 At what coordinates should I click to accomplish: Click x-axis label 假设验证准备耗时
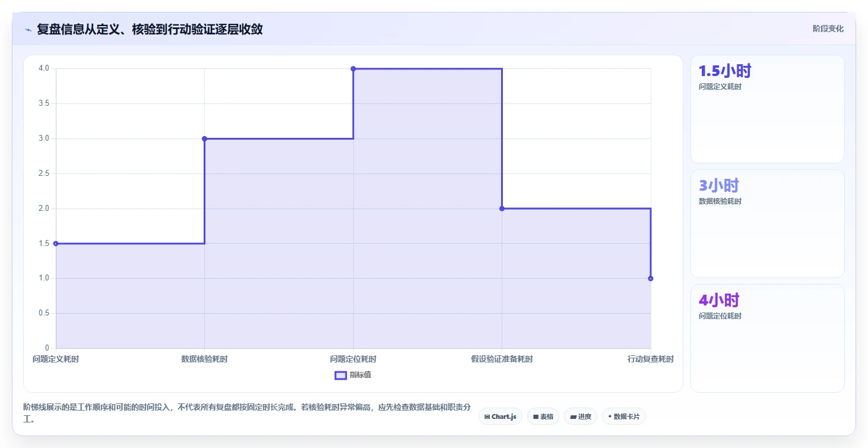tap(502, 359)
